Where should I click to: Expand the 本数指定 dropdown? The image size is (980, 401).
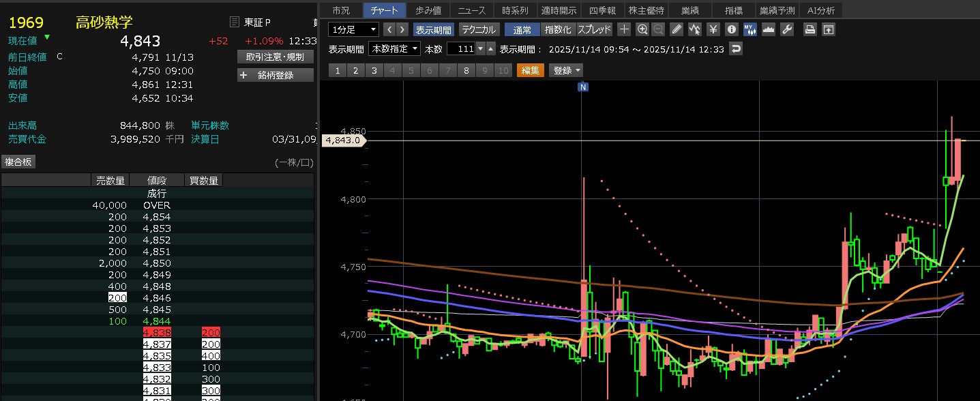[x=394, y=49]
